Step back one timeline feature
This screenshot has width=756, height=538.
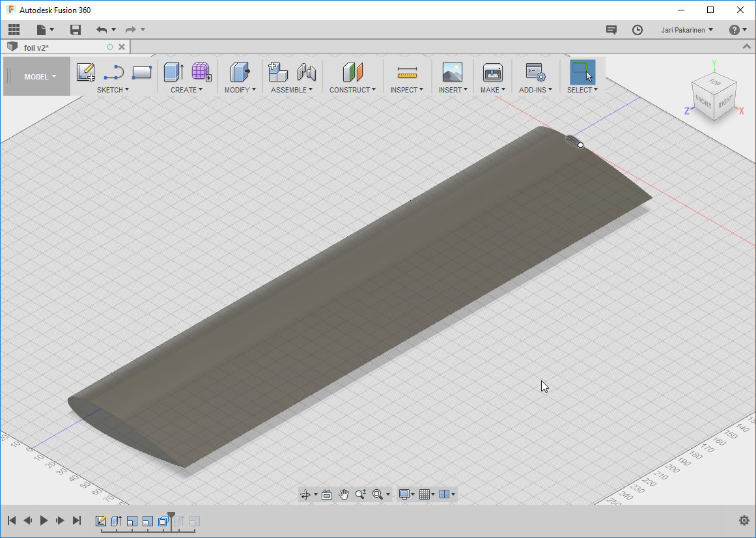pyautogui.click(x=28, y=520)
